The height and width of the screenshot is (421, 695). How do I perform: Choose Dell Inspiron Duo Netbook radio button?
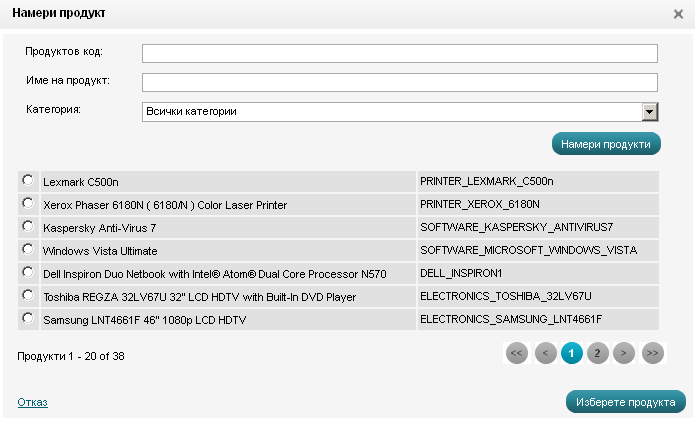(27, 272)
